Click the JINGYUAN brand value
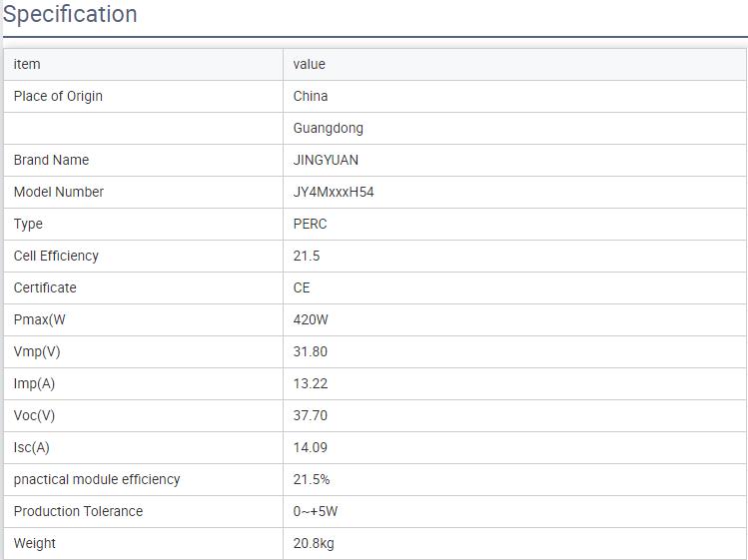This screenshot has width=748, height=560. pos(326,160)
